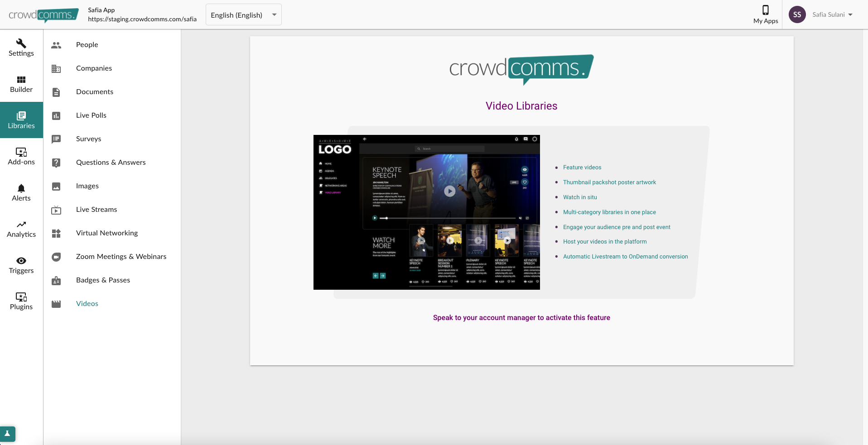
Task: Click the large CrowdComms logo in panel
Action: 521,69
